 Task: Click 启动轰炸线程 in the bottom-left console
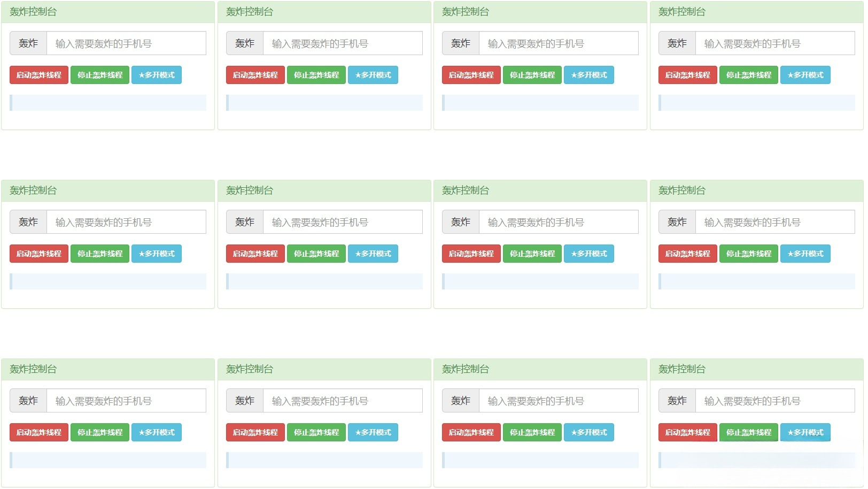[x=38, y=432]
